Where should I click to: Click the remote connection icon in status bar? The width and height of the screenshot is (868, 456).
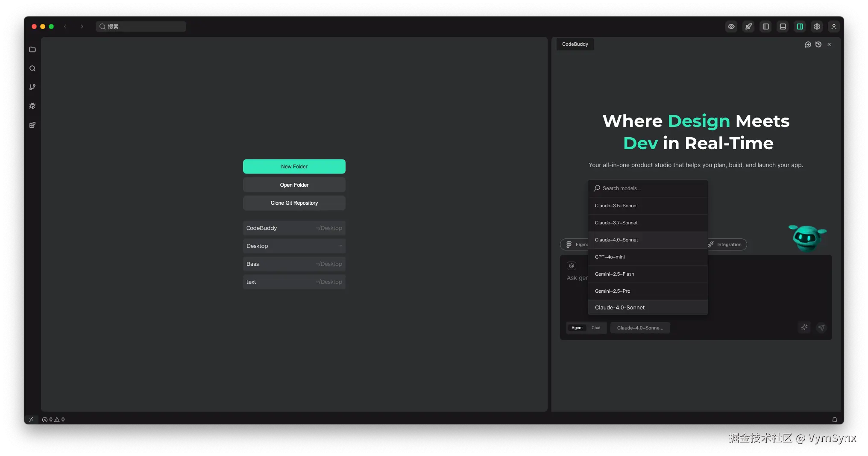point(31,420)
